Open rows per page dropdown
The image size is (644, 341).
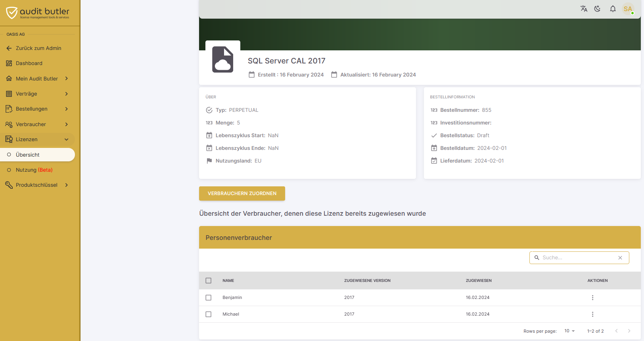point(570,331)
